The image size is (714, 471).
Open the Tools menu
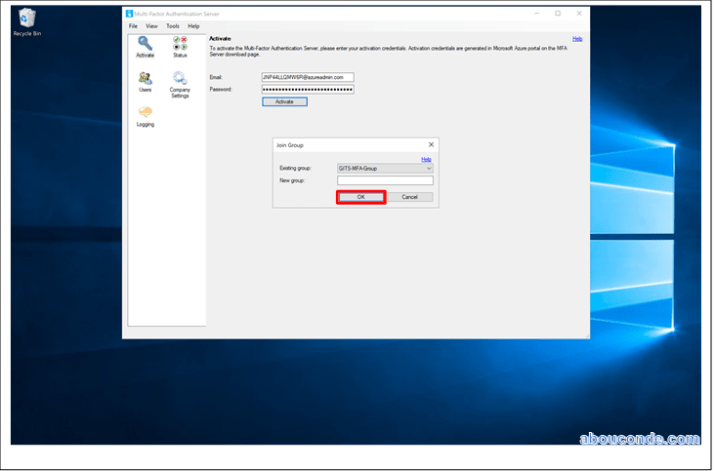[172, 26]
